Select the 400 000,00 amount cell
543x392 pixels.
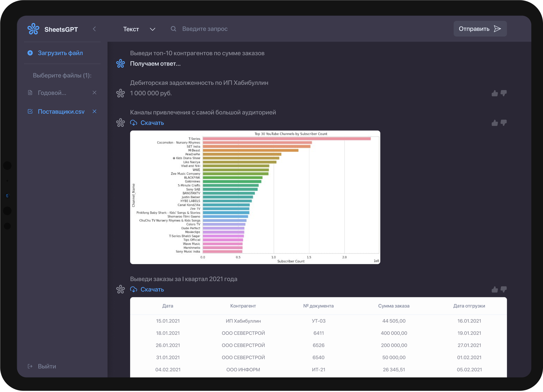[394, 333]
